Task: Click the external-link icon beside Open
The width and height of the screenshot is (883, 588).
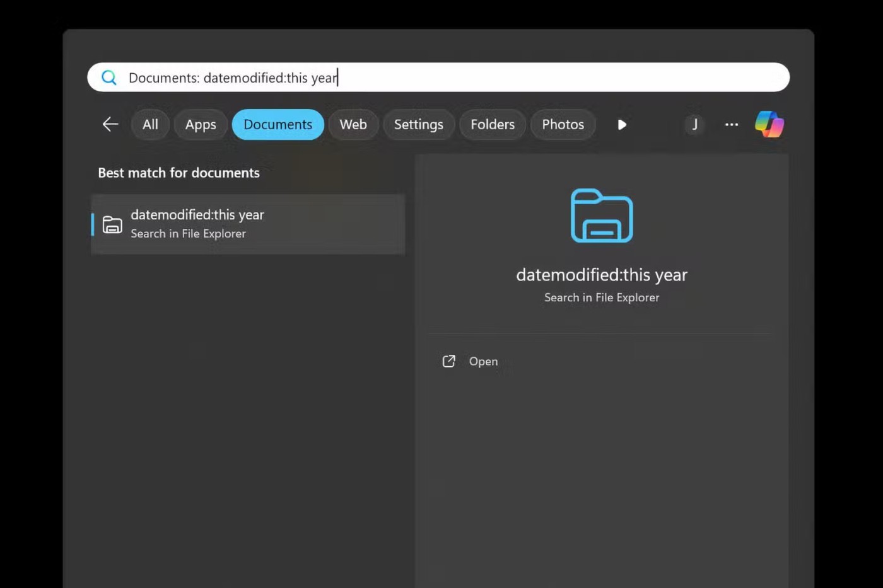Action: (449, 361)
